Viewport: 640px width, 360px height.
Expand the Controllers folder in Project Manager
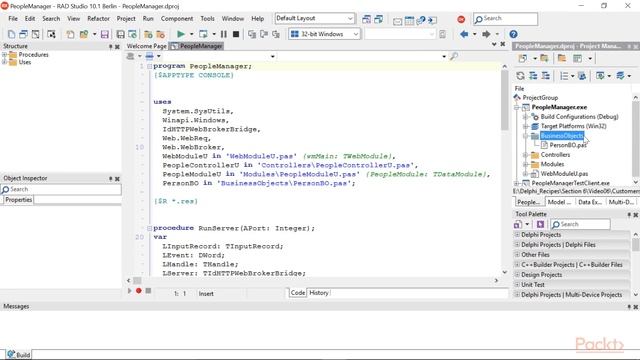click(x=526, y=155)
